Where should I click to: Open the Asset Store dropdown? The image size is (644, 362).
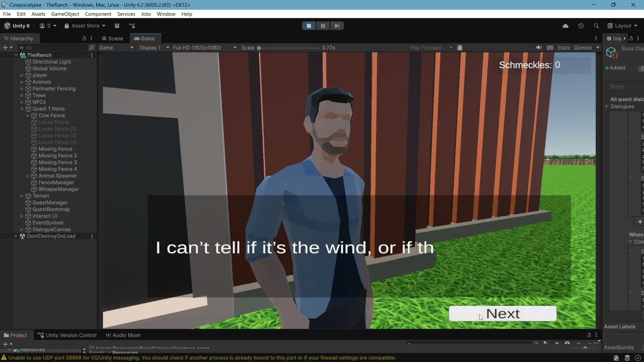point(85,26)
